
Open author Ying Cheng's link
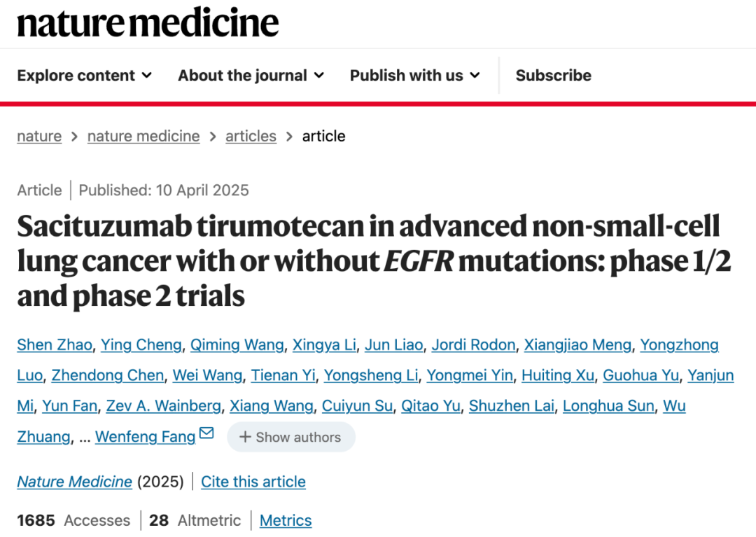(x=141, y=344)
